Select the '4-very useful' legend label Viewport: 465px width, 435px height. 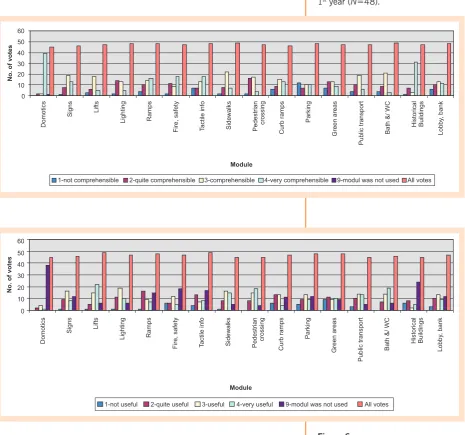(x=255, y=404)
